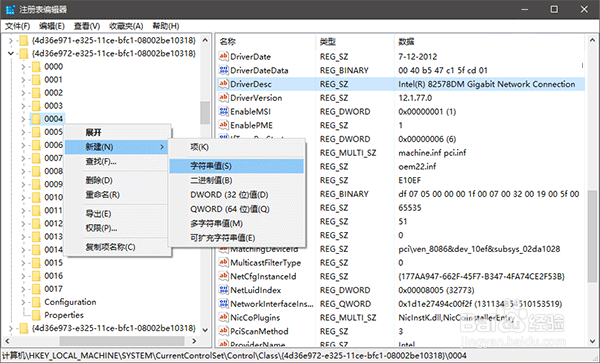The width and height of the screenshot is (600, 363).
Task: Expand the {4d36e971-e325-11ce...} key
Action: pyautogui.click(x=11, y=40)
